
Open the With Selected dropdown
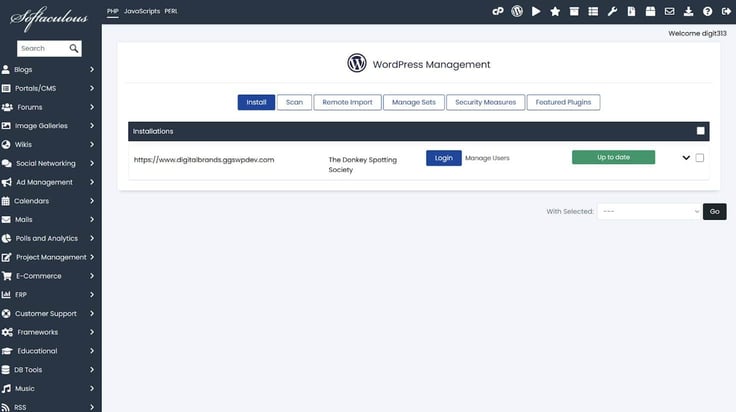(x=649, y=212)
